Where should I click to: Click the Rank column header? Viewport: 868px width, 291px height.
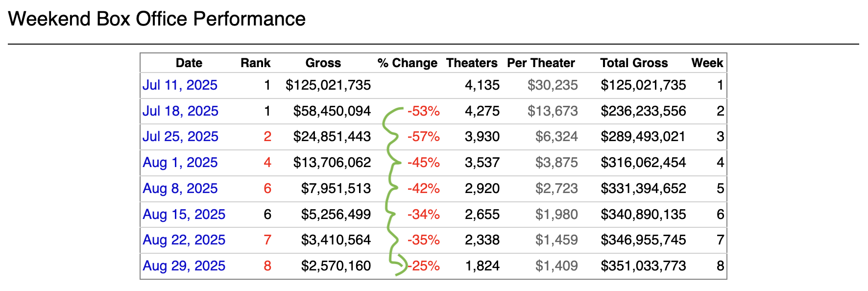click(x=255, y=63)
